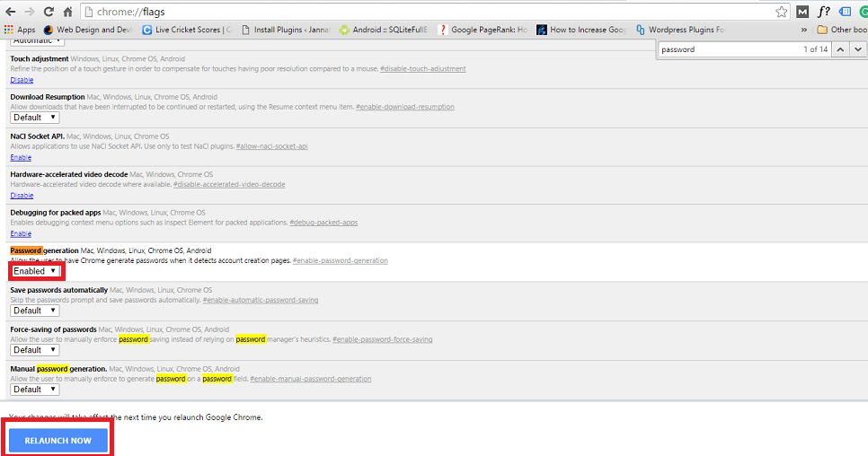
Task: Disable the Touch adjustment flag
Action: [x=22, y=80]
